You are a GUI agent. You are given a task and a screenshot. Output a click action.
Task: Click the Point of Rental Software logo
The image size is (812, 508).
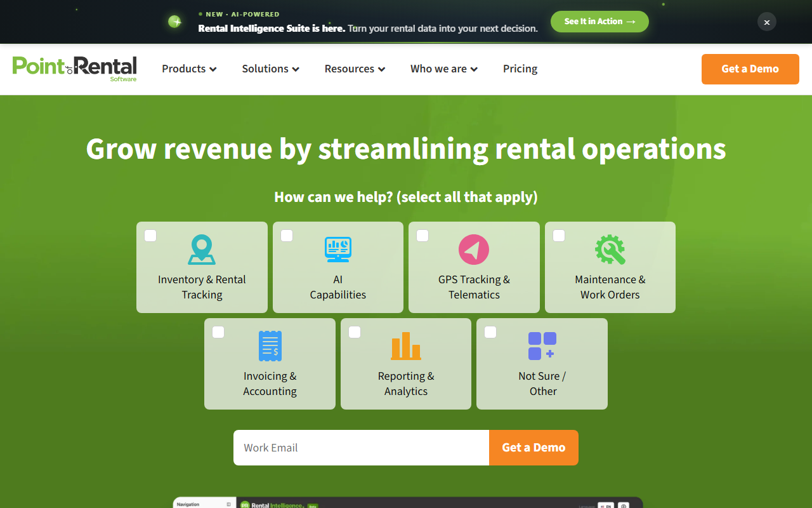pyautogui.click(x=75, y=69)
